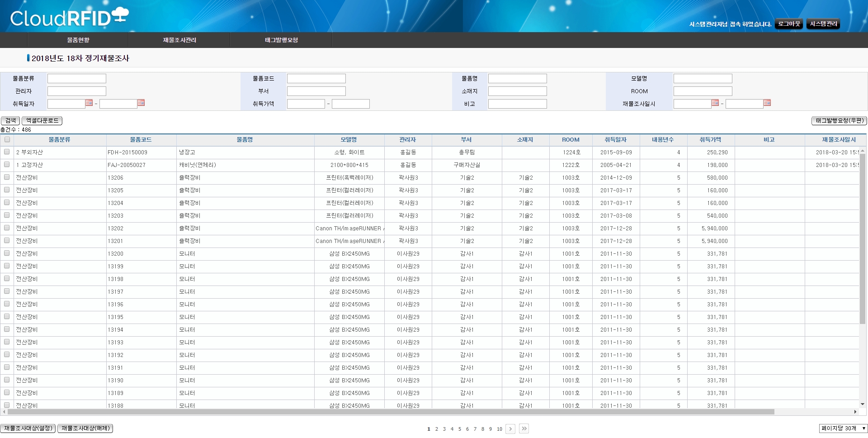The image size is (868, 438).
Task: Click the 580,000 price cell
Action: pyautogui.click(x=710, y=178)
